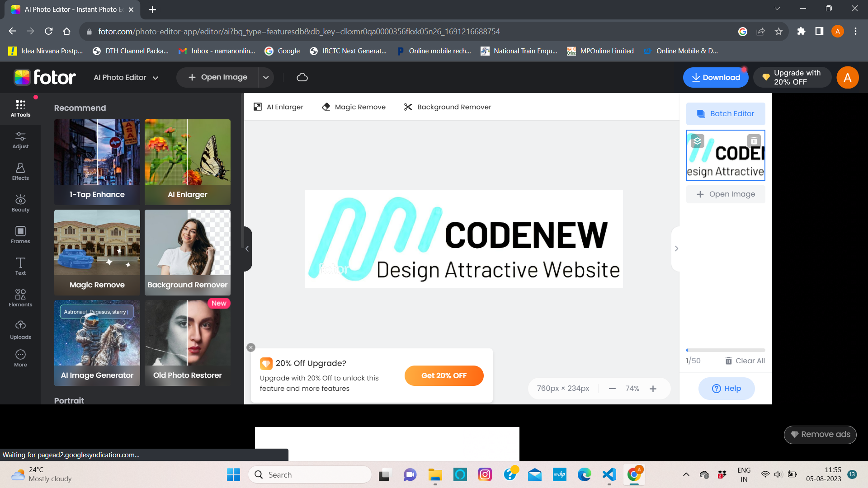Open the Old Photo Restorer thumbnail
This screenshot has width=868, height=488.
pos(187,343)
